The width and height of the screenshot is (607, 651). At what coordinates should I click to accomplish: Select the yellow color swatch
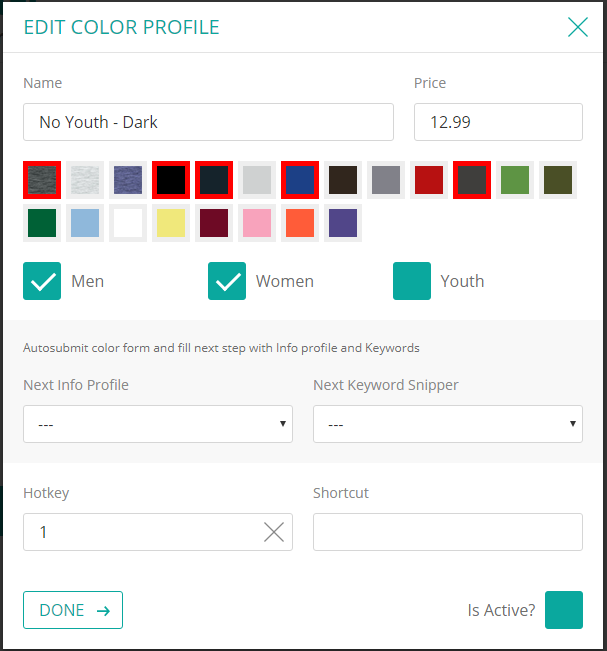click(171, 223)
